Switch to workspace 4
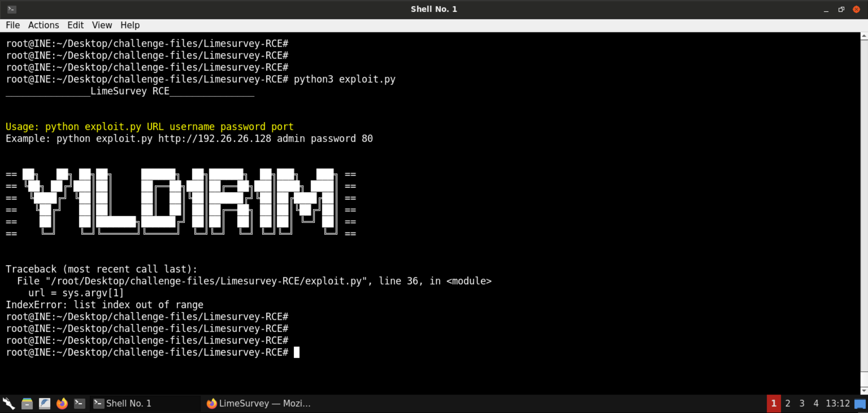The image size is (868, 413). point(816,404)
